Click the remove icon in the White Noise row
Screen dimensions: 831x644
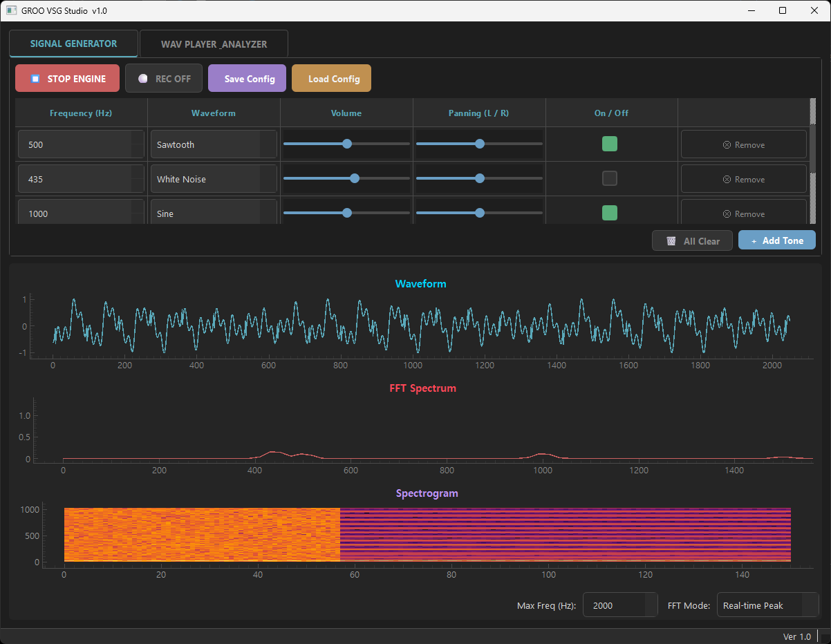click(x=727, y=180)
